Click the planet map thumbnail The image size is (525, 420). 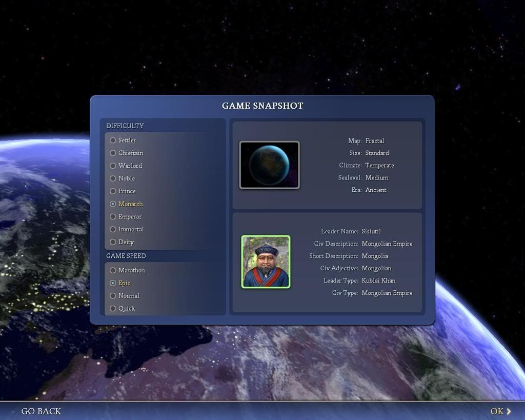270,165
